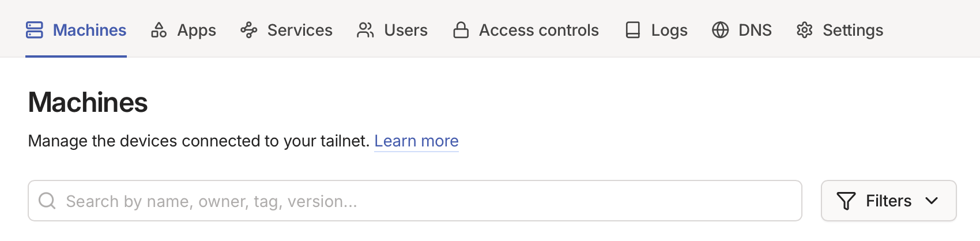
Task: Click the Access controls lock icon
Action: pyautogui.click(x=461, y=30)
